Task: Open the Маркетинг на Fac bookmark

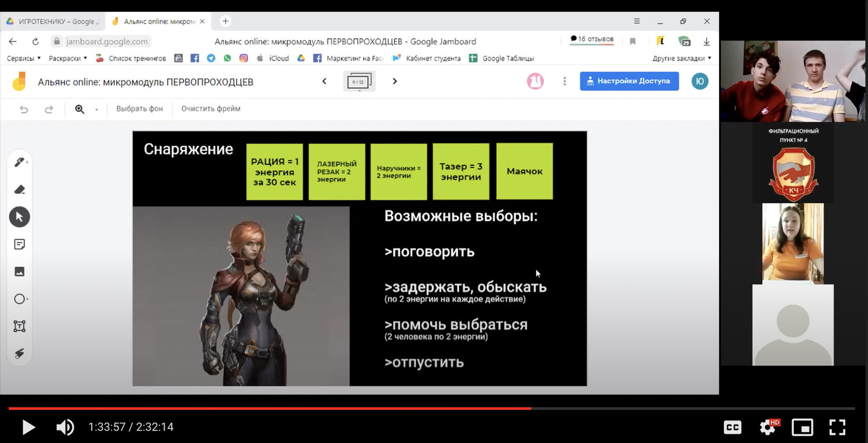Action: point(348,58)
